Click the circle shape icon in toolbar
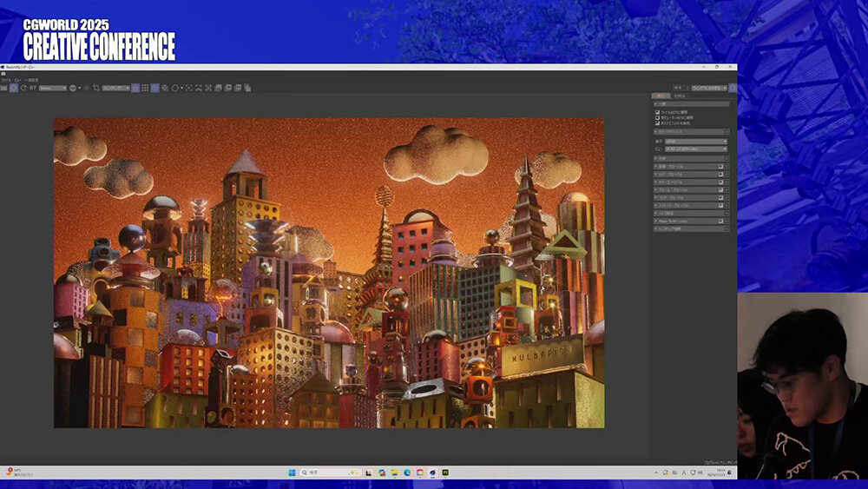This screenshot has height=489, width=868. pyautogui.click(x=174, y=88)
